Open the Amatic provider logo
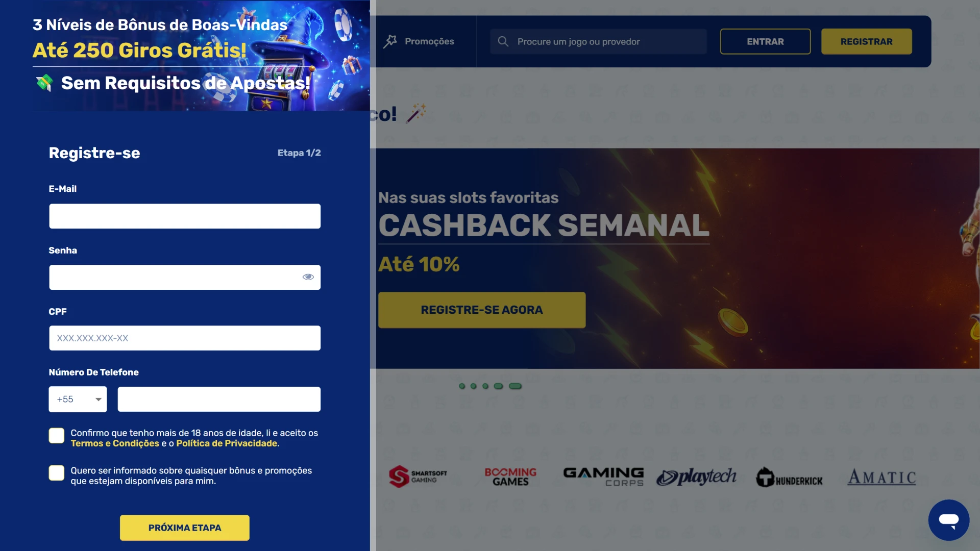Screen dimensions: 980x551 [x=882, y=477]
